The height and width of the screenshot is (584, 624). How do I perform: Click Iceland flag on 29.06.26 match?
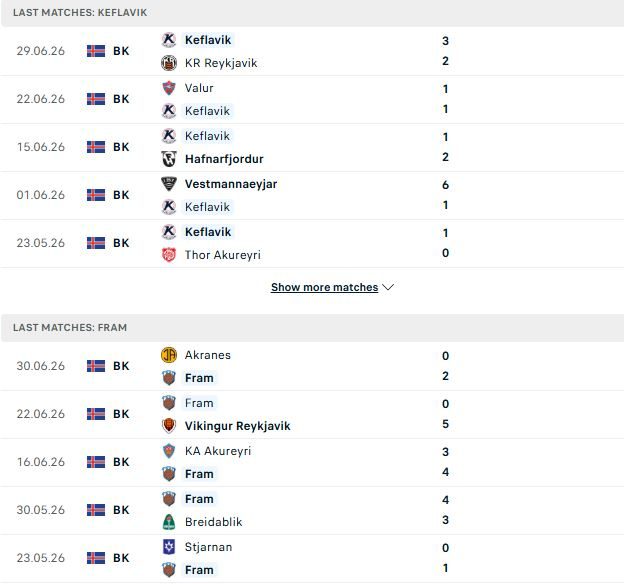click(x=96, y=51)
